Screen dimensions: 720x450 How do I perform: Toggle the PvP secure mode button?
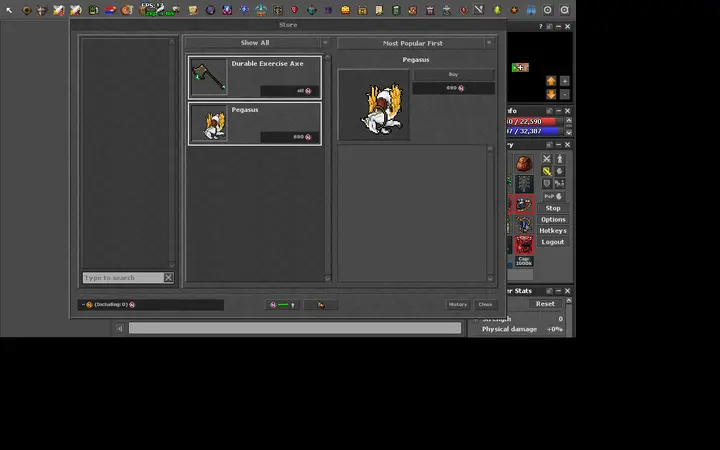pyautogui.click(x=553, y=196)
